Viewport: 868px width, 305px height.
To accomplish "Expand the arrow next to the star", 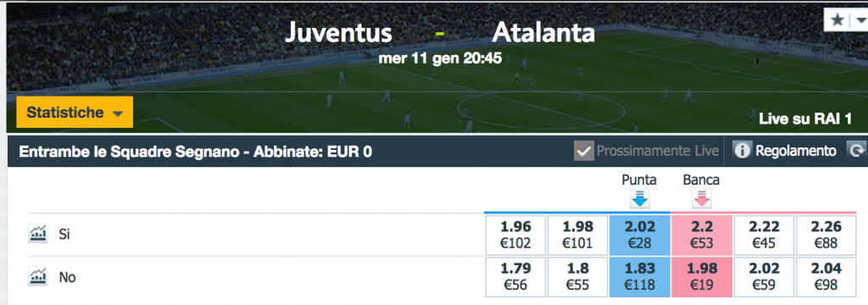I will pyautogui.click(x=860, y=20).
